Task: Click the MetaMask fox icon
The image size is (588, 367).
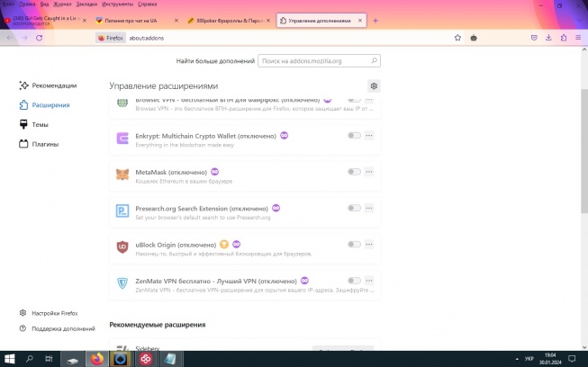Action: [x=122, y=175]
